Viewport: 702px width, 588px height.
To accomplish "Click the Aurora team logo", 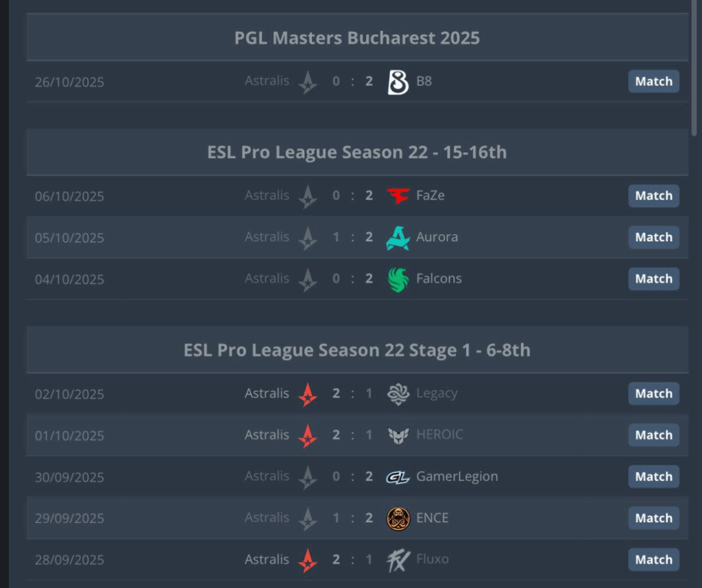I will (x=398, y=238).
